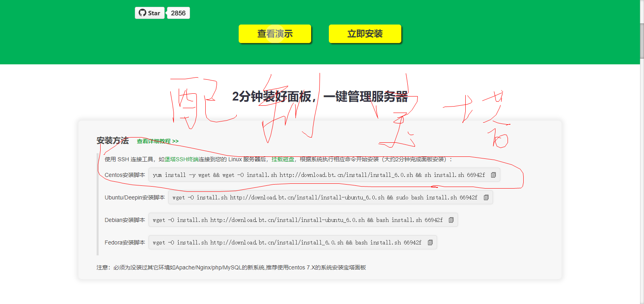644x304 pixels.
Task: Copy the Fedora install script
Action: 430,242
